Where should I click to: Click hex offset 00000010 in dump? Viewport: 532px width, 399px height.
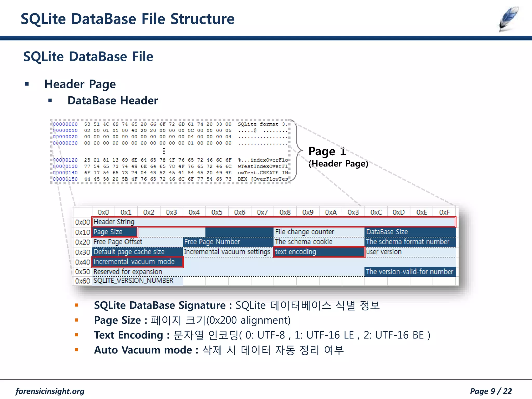(65, 130)
